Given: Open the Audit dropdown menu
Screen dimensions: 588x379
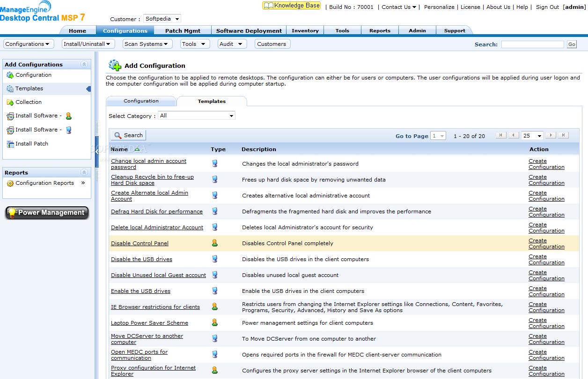Looking at the screenshot, I should click(x=232, y=44).
